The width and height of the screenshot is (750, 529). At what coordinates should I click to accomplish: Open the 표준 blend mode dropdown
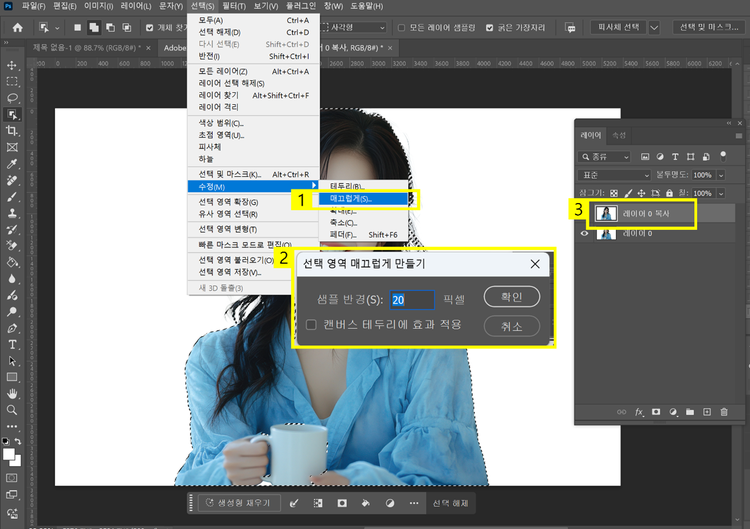point(614,175)
